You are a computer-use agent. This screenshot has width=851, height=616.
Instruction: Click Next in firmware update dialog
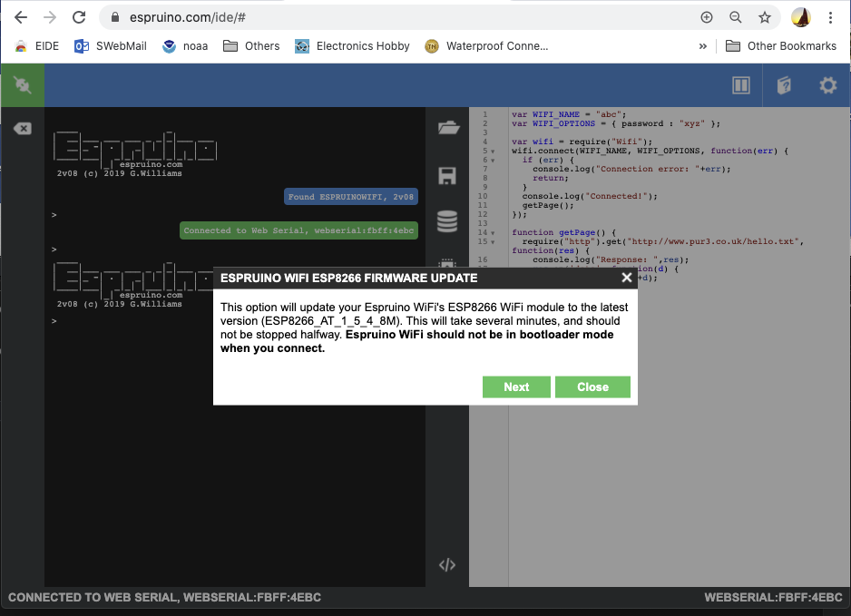click(x=516, y=387)
